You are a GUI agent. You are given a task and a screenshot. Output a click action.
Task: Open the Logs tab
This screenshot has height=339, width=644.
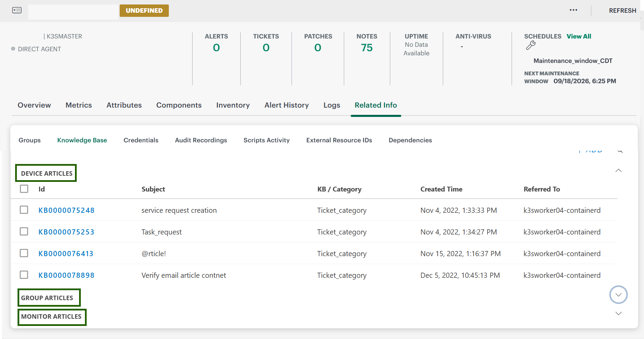[332, 105]
